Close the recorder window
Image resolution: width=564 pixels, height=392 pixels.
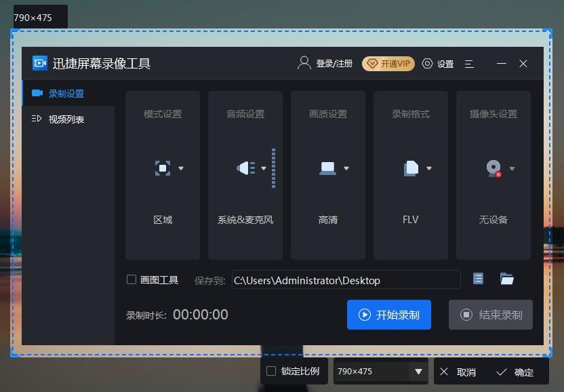[x=523, y=64]
